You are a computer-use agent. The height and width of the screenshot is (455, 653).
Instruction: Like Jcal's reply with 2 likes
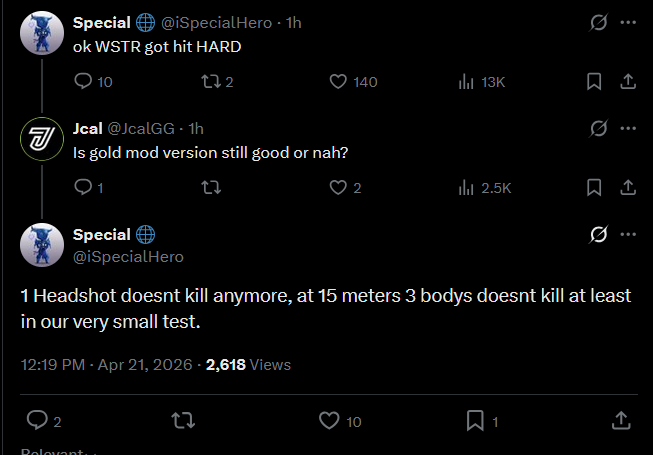point(338,187)
